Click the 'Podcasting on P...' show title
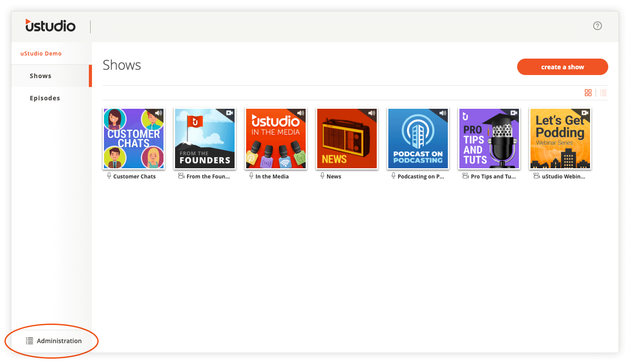 pos(421,176)
